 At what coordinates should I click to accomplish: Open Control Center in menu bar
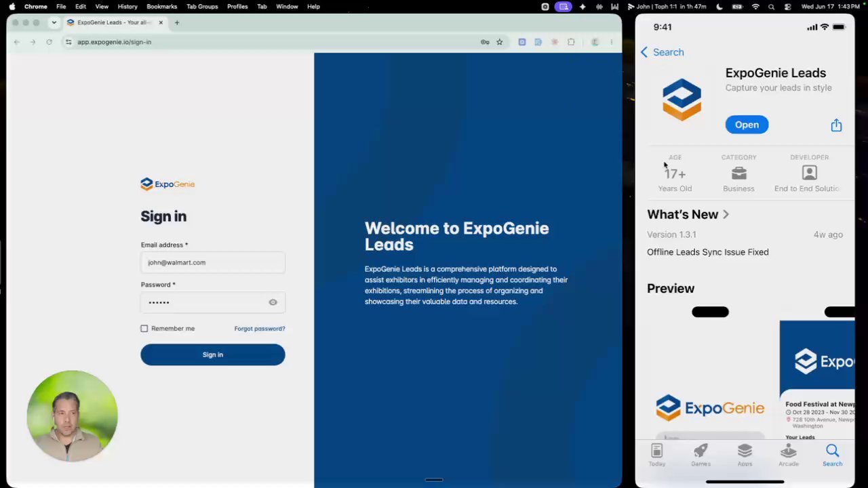pyautogui.click(x=787, y=7)
